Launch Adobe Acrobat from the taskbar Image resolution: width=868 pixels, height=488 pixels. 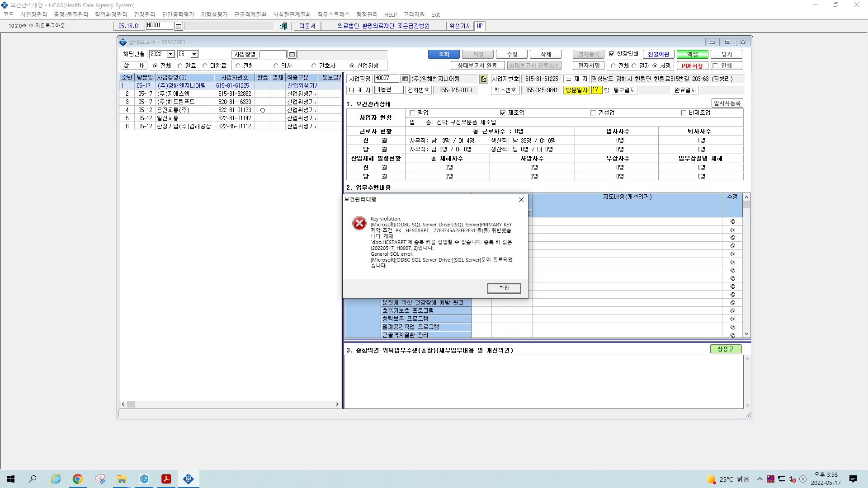(x=166, y=479)
